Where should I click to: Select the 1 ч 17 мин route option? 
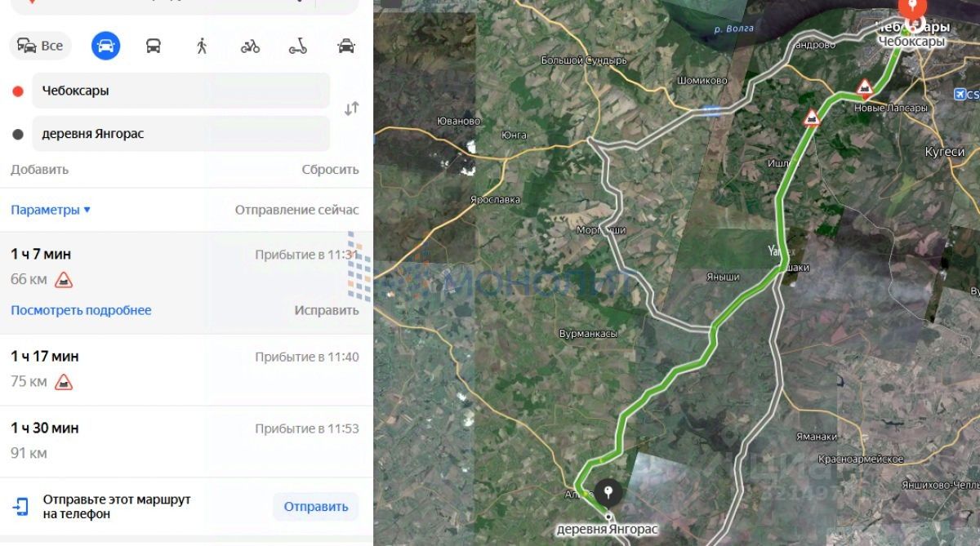(186, 370)
